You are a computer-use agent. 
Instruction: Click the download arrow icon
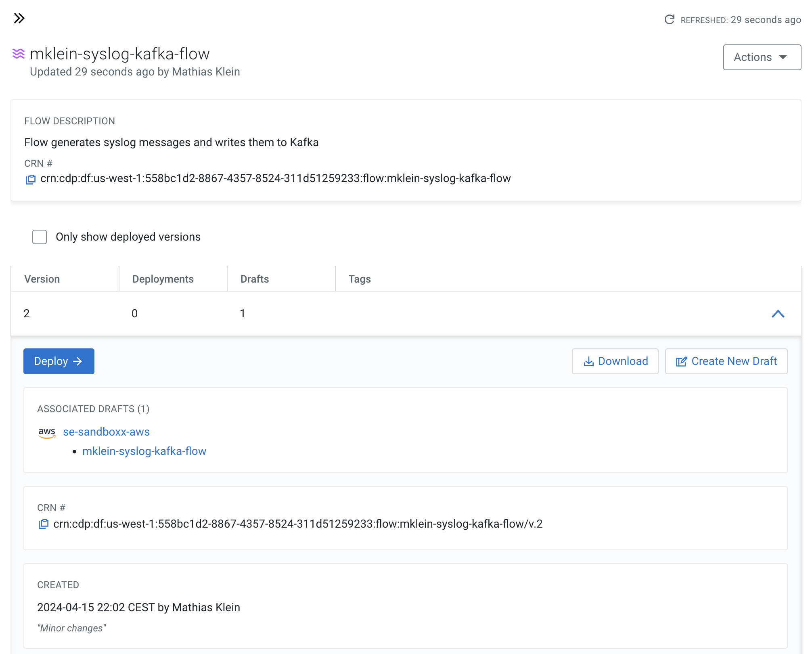tap(588, 361)
